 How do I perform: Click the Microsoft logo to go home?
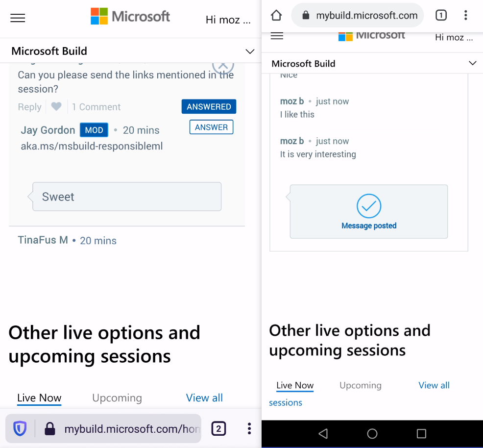tap(130, 16)
